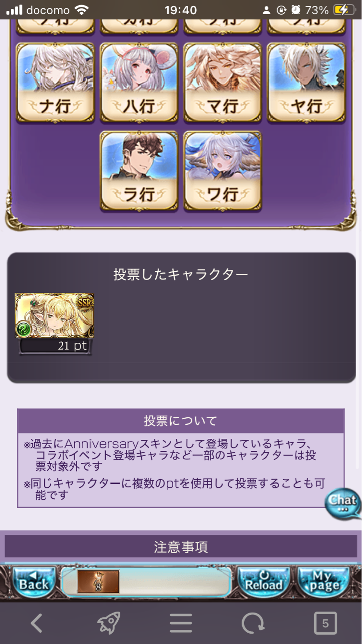Open the tab switcher showing 5 tabs
Screen dimensions: 362x644
325,624
